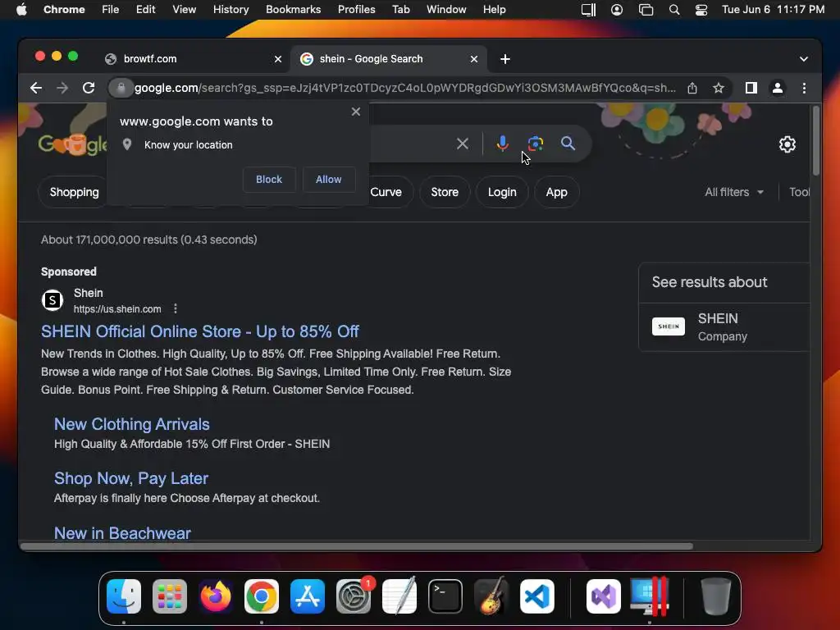Search by image with Lens icon

click(x=535, y=144)
